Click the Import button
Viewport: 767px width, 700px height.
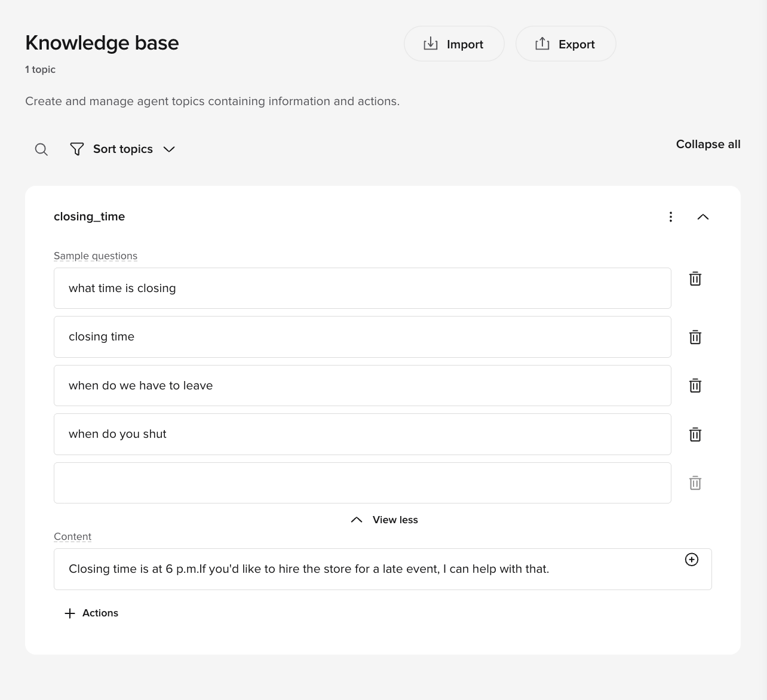454,44
